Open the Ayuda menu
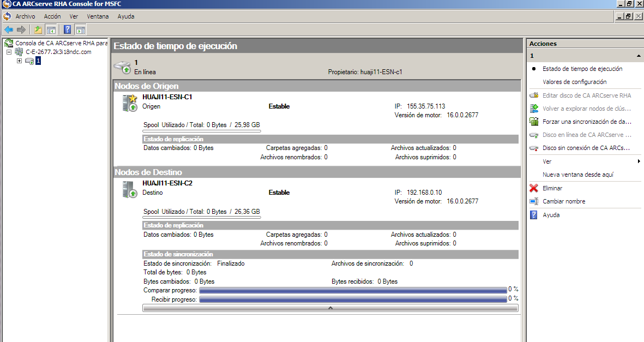Screen dimensions: 644x342 125,16
